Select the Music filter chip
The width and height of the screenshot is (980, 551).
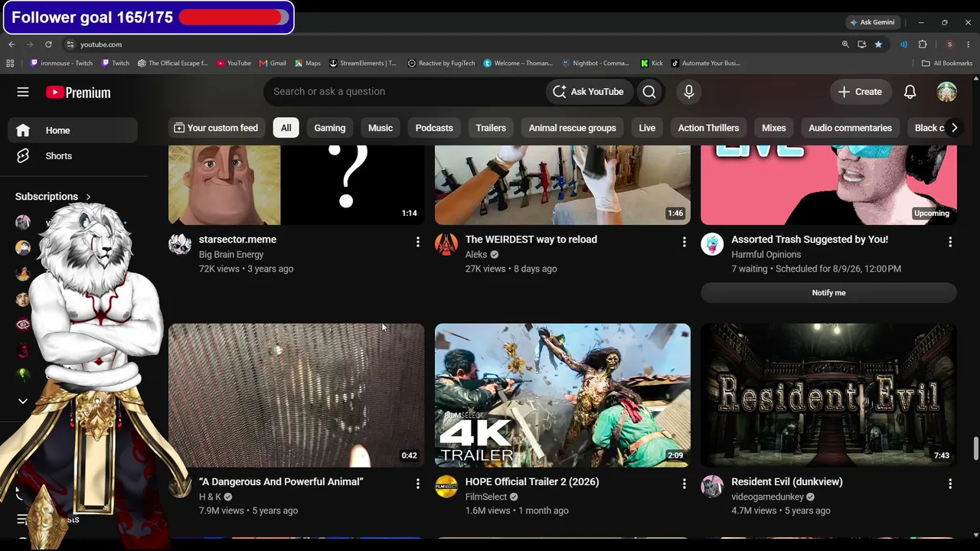(x=381, y=128)
